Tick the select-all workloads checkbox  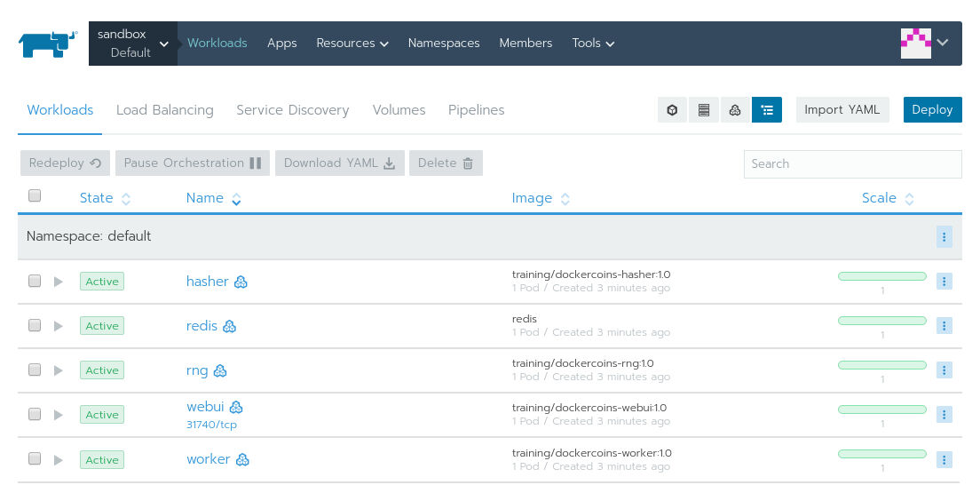pyautogui.click(x=35, y=195)
